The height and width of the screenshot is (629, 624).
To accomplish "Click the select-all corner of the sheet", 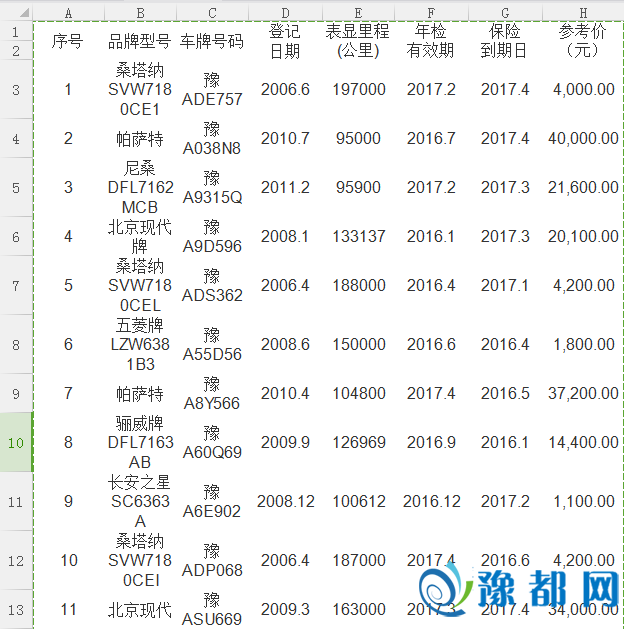I will click(x=16, y=11).
